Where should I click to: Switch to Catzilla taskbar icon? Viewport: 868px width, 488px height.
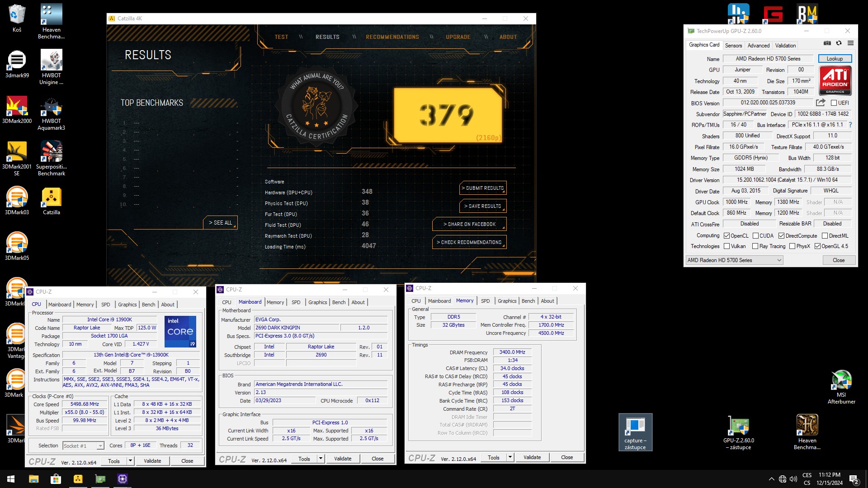click(x=78, y=479)
